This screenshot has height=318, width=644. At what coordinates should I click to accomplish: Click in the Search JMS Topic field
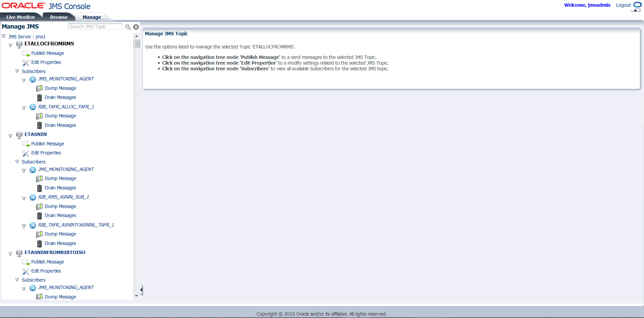coord(96,27)
